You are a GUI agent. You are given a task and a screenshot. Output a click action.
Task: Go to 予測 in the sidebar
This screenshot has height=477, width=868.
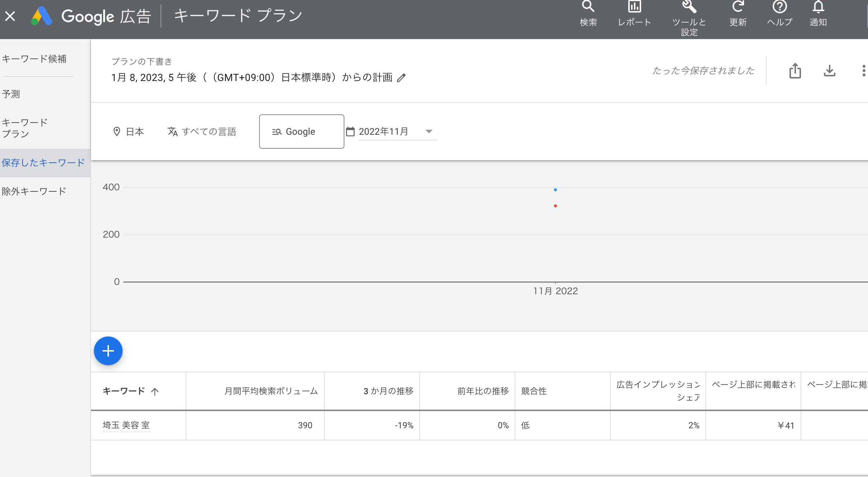click(x=11, y=94)
